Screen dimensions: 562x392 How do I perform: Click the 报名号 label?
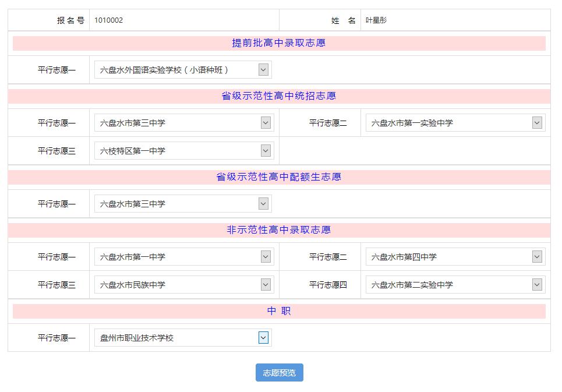tap(70, 20)
